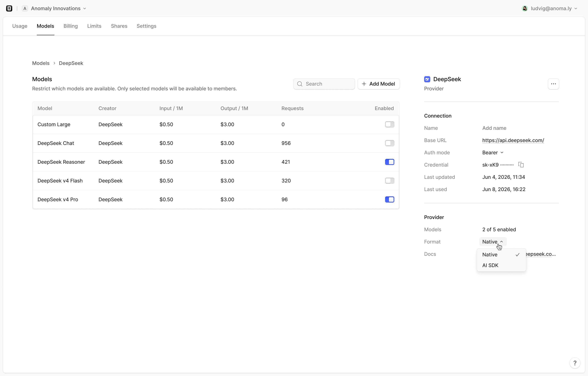The image size is (588, 376).
Task: Click the Output / 1M column header
Action: coord(234,109)
